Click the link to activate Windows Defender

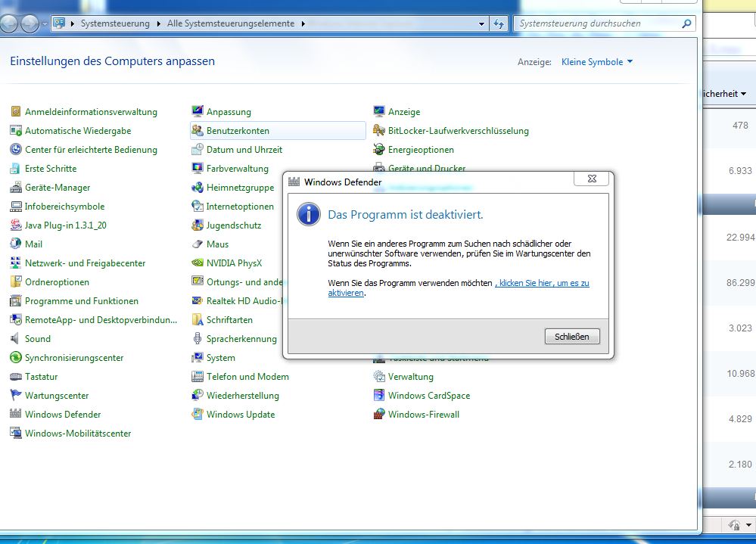pos(542,283)
